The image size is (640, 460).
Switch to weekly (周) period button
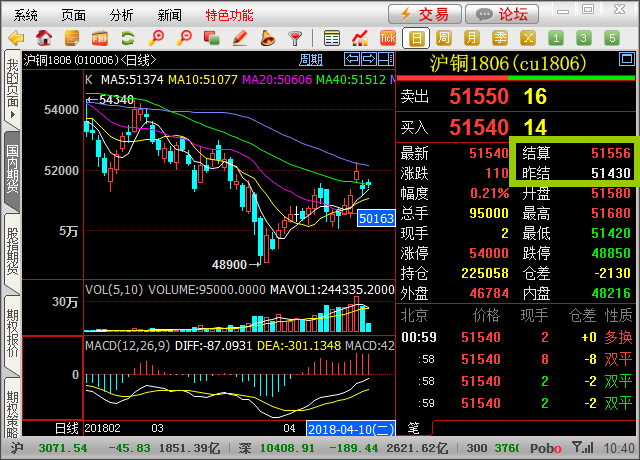point(445,37)
